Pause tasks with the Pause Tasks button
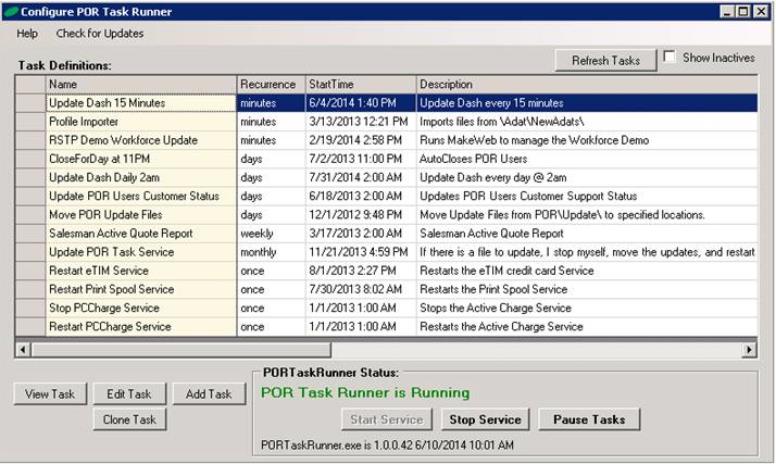776x464 pixels. [x=589, y=419]
